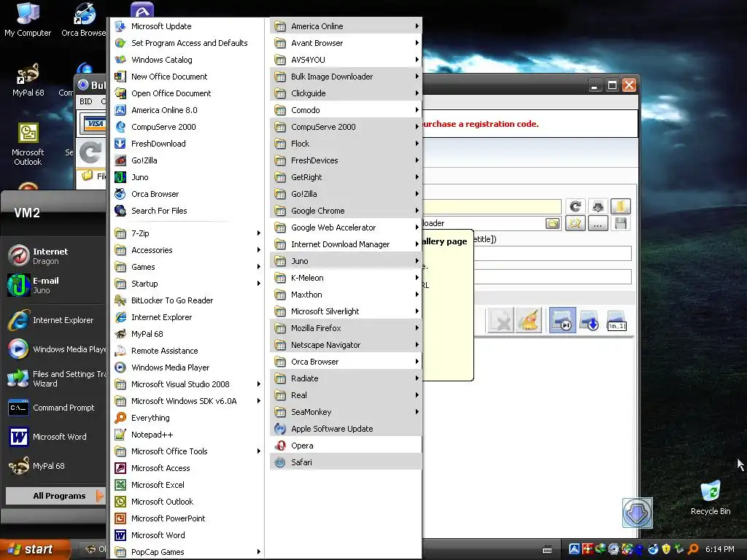Open New Office Document

(x=187, y=76)
